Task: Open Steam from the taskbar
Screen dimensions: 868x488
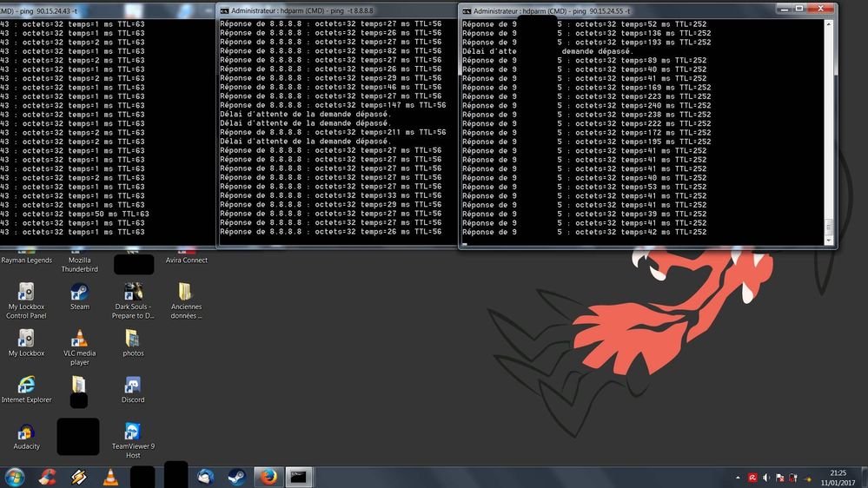Action: [x=237, y=477]
